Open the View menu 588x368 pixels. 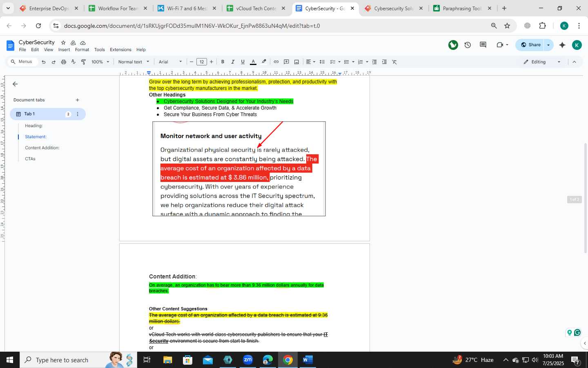pyautogui.click(x=49, y=49)
